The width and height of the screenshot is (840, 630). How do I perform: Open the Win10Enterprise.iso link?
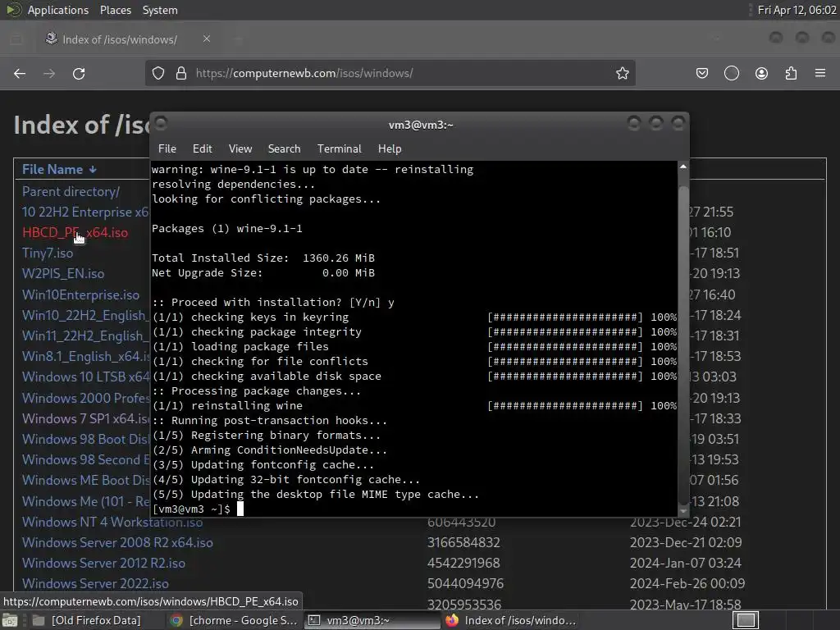tap(80, 294)
